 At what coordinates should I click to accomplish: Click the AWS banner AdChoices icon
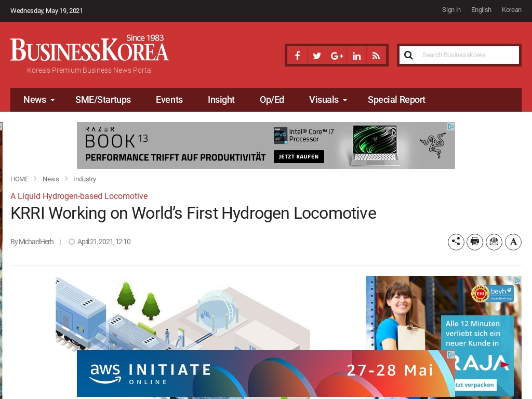click(x=451, y=354)
